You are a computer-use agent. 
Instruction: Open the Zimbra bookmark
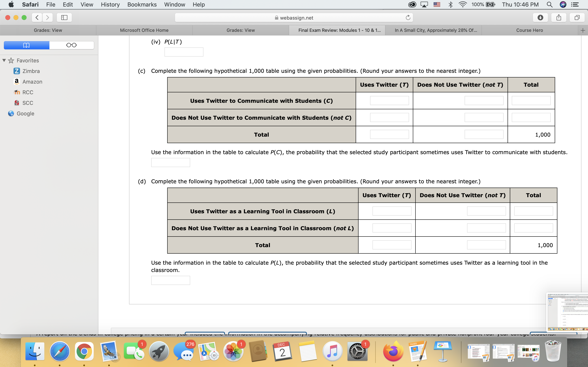coord(31,71)
